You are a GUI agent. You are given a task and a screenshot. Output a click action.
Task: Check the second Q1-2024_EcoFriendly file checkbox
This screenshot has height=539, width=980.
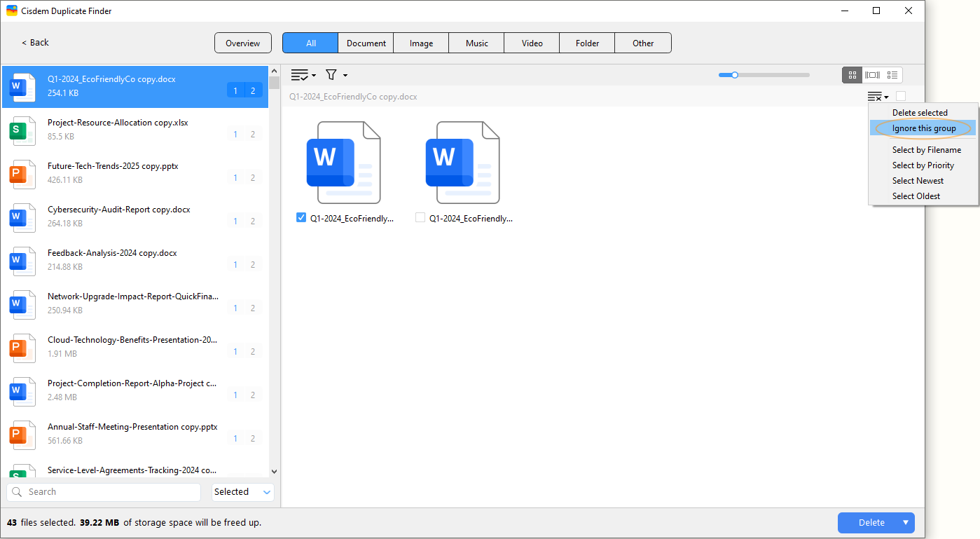coord(420,218)
